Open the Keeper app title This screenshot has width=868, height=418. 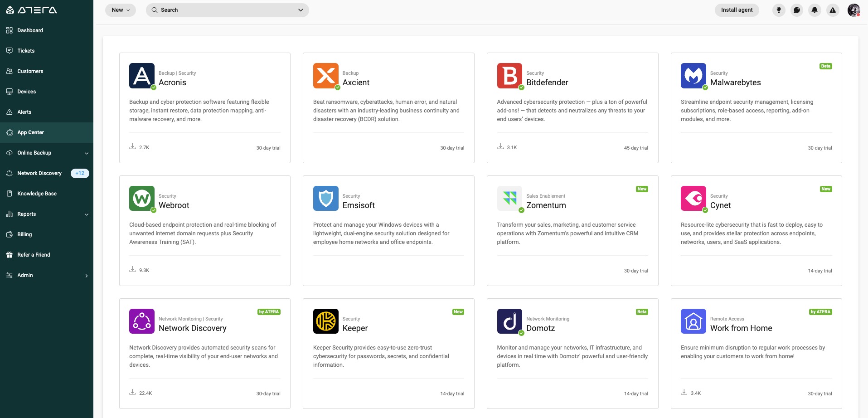(355, 328)
